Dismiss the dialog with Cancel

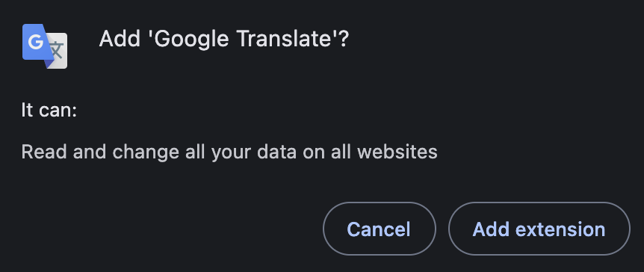tap(379, 229)
